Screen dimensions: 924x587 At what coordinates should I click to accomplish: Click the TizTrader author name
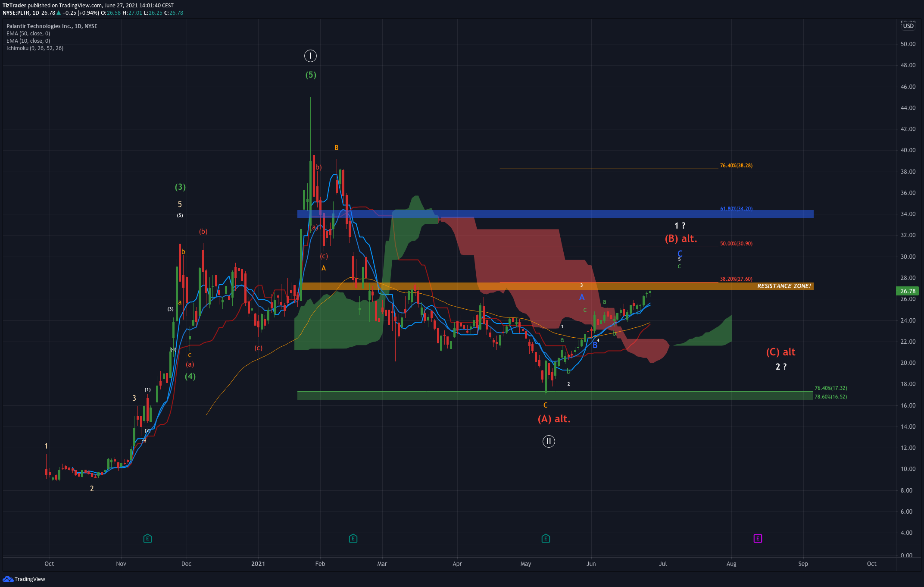coord(14,6)
